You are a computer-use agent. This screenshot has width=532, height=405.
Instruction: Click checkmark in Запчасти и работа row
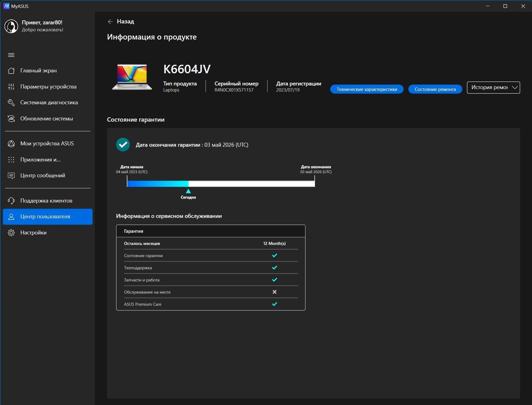tap(275, 280)
